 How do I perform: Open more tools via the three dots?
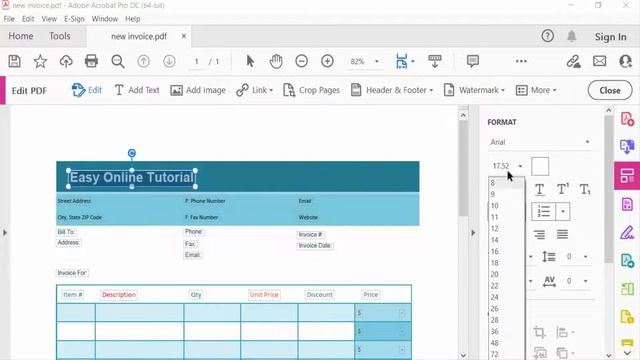(x=521, y=61)
